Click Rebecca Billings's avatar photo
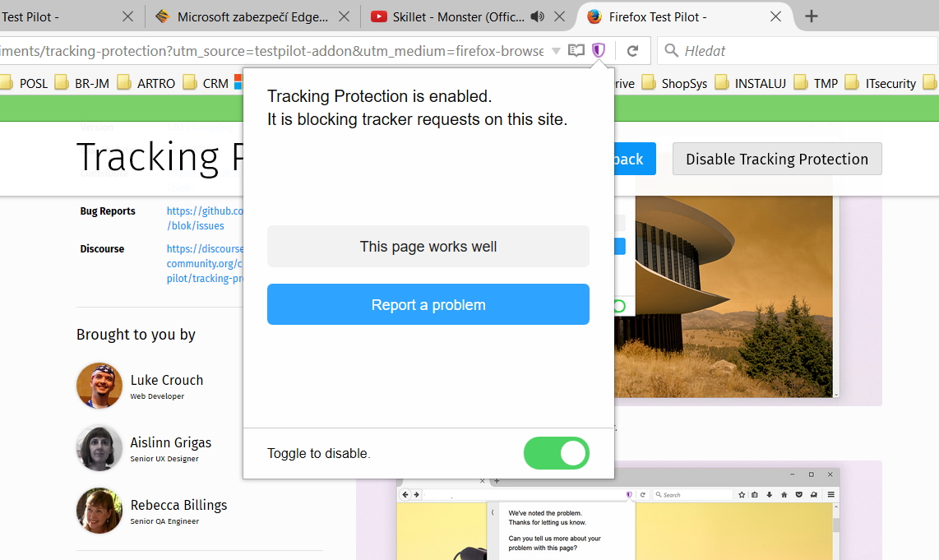This screenshot has width=939, height=560. (99, 511)
